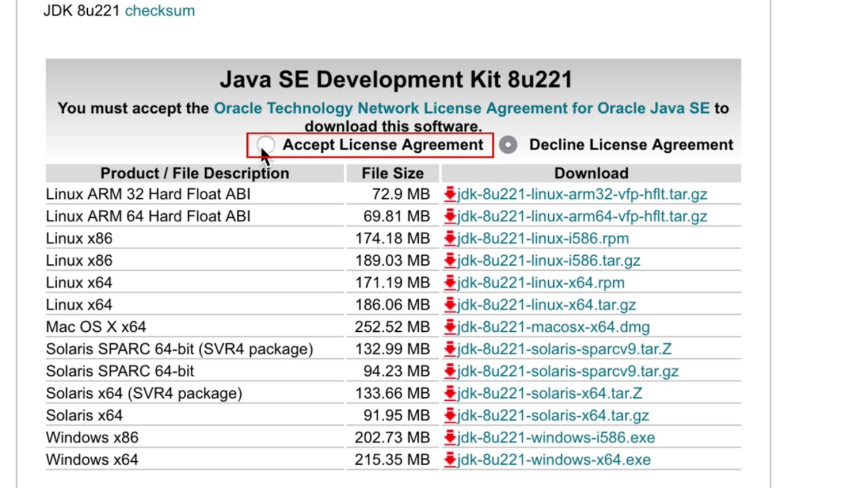Click the Mac OS X x64 description

pyautogui.click(x=96, y=327)
